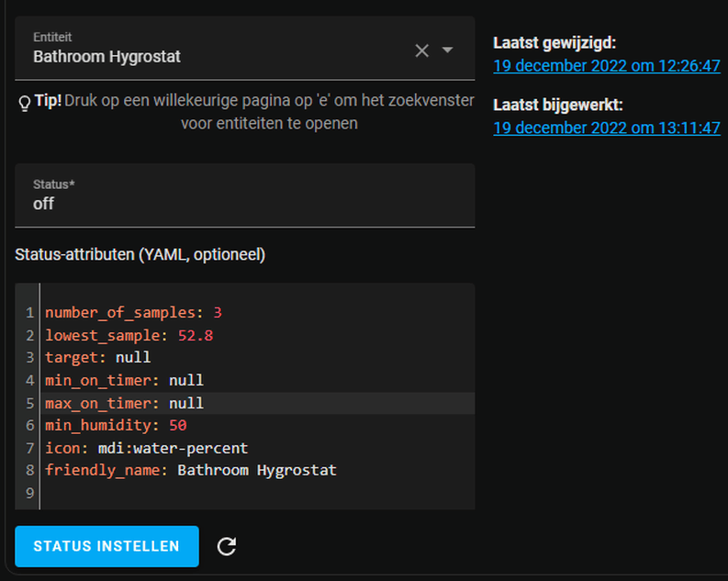Click the refresh icon beside STATUS INSTELLEN
This screenshot has width=728, height=581.
tap(227, 546)
